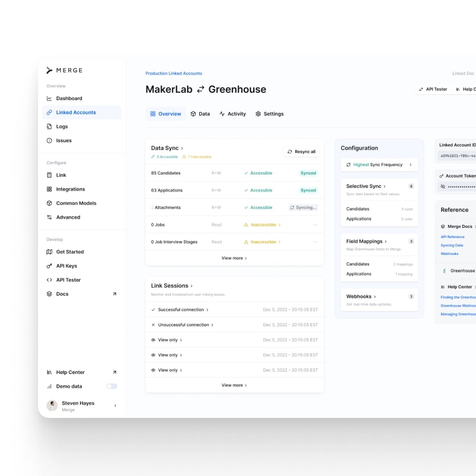The width and height of the screenshot is (476, 476).
Task: Click the Linked Account ID field
Action: pos(457,156)
